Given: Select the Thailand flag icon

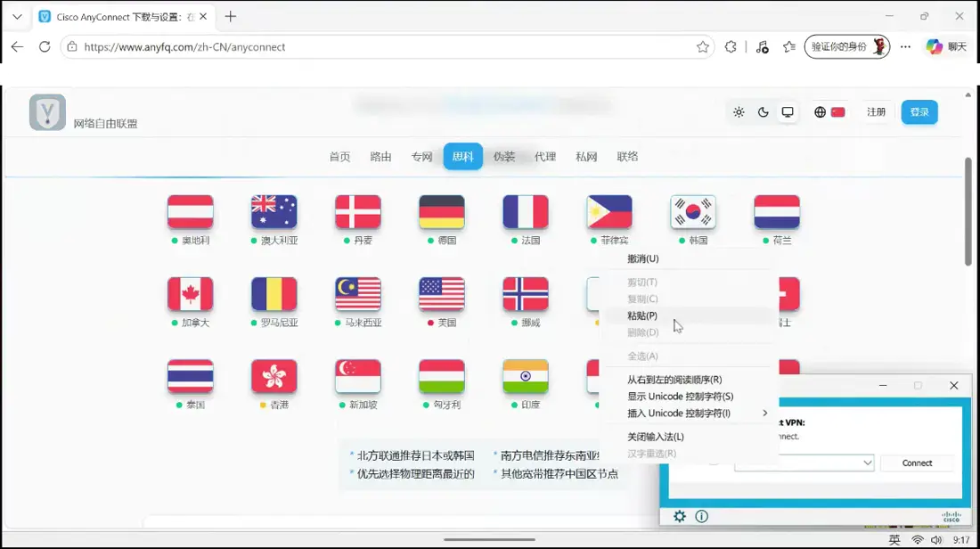Looking at the screenshot, I should point(191,376).
